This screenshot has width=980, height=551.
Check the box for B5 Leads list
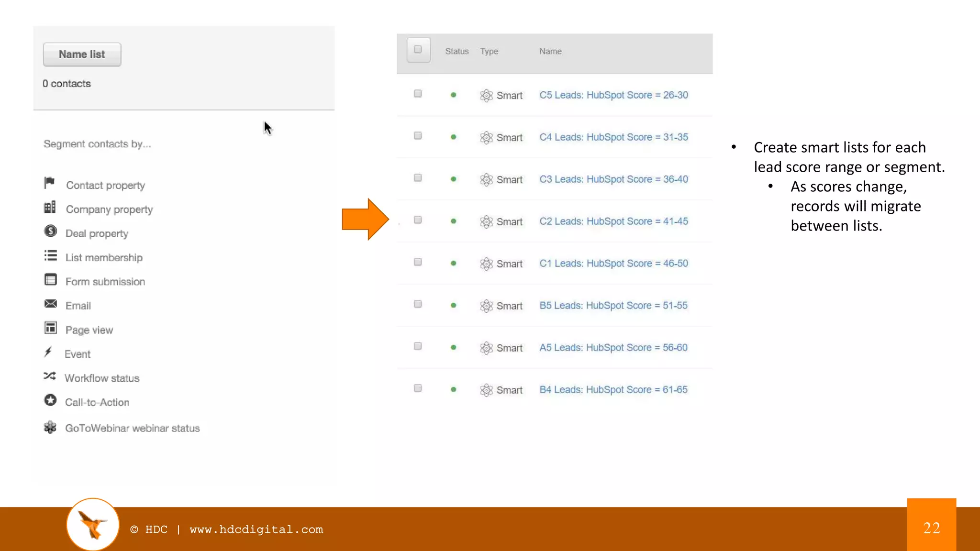pyautogui.click(x=418, y=304)
